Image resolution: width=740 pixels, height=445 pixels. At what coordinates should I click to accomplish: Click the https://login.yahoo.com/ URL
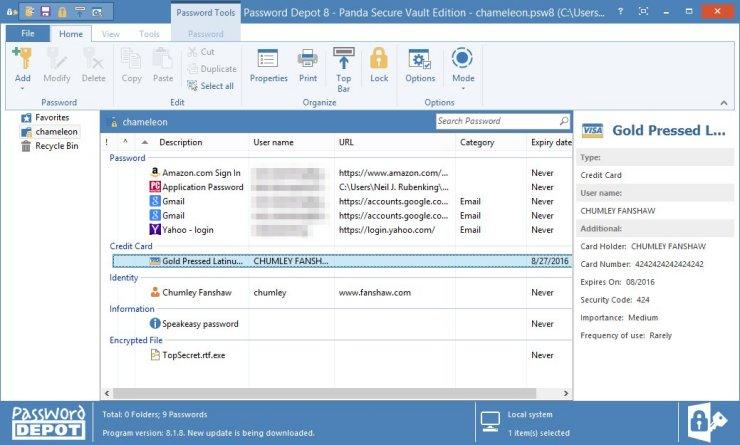click(x=387, y=230)
